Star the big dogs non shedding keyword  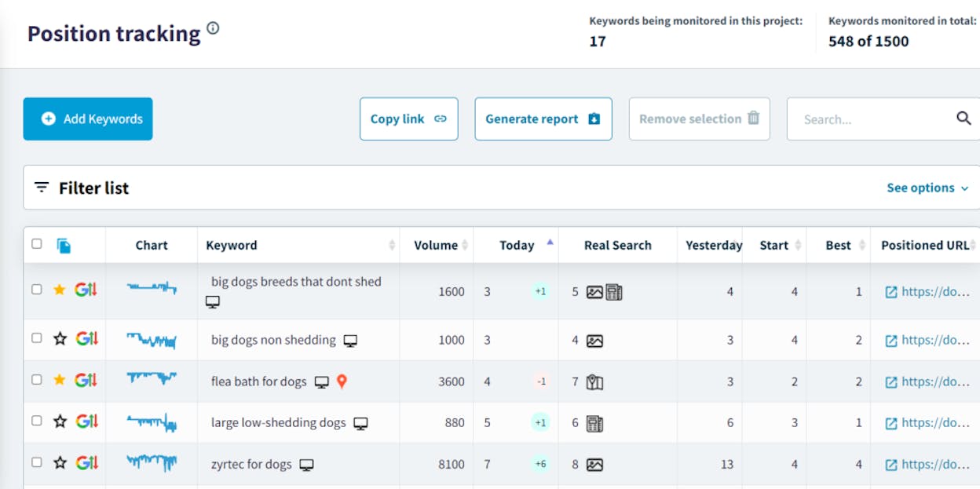pyautogui.click(x=60, y=338)
